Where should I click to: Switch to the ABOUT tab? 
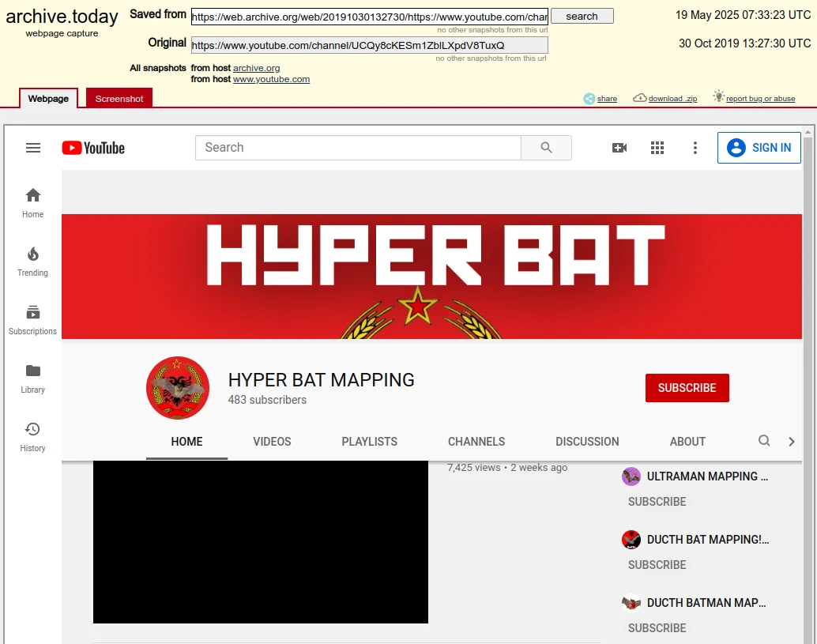click(687, 441)
